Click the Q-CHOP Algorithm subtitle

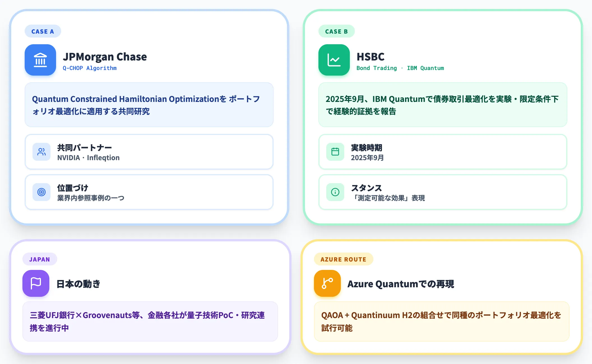(90, 68)
